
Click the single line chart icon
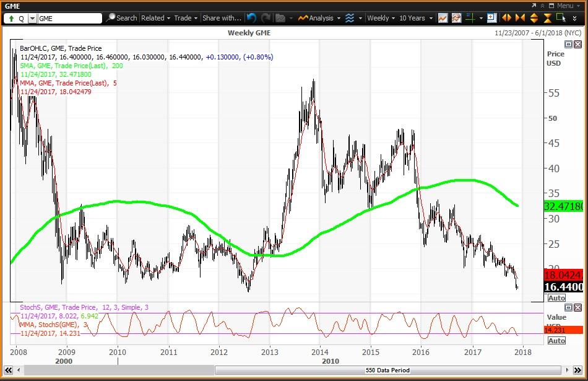tap(443, 18)
